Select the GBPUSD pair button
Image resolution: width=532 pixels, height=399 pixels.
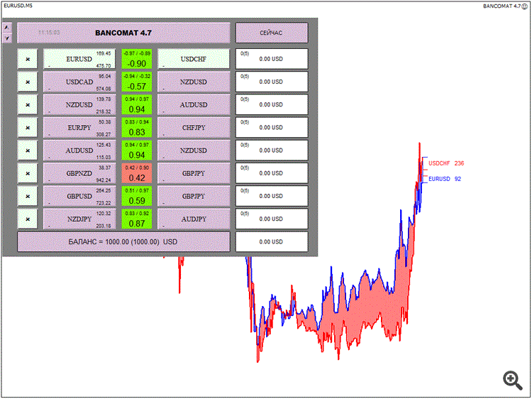[x=79, y=196]
